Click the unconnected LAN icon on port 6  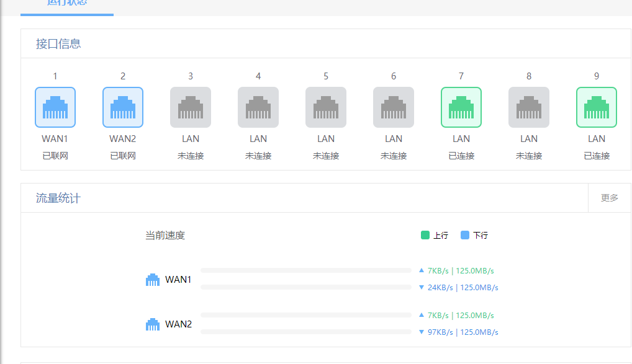[393, 107]
